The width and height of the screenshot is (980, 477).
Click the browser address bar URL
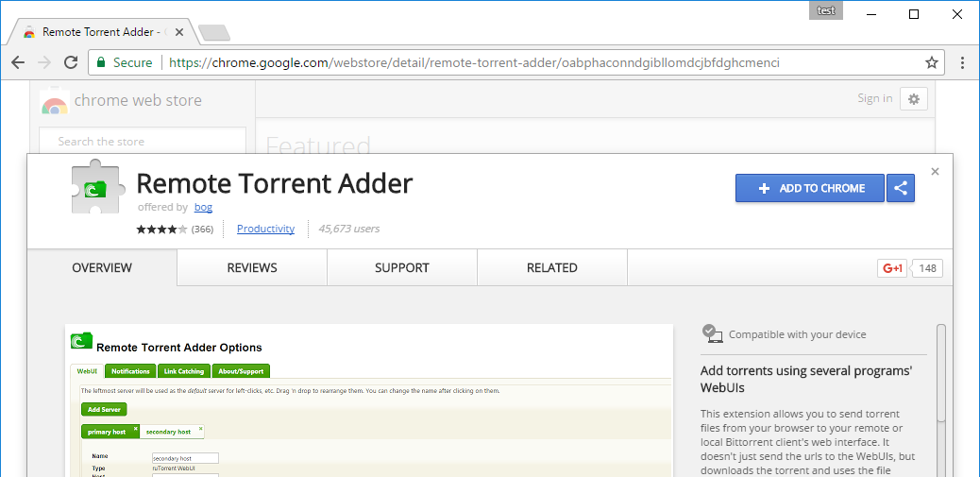coord(472,62)
